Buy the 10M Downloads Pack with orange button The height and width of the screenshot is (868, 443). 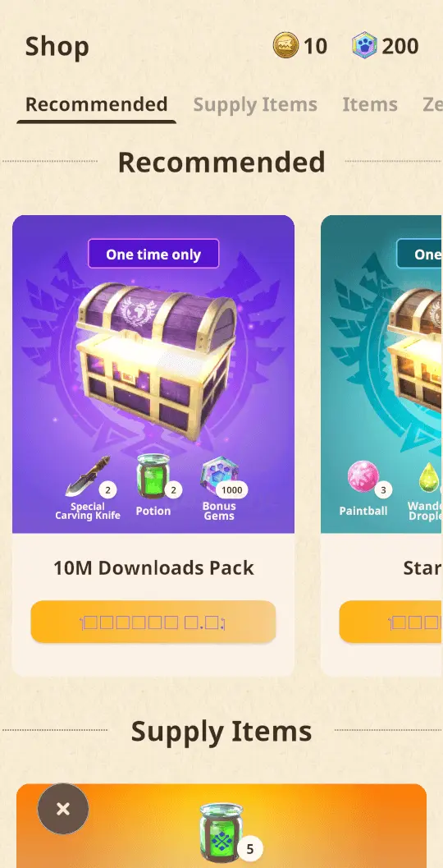153,622
